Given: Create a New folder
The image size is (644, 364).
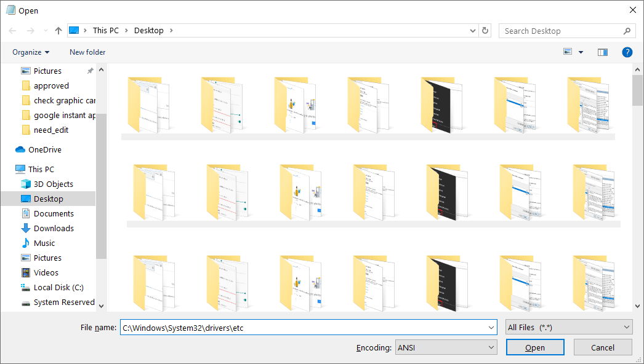Looking at the screenshot, I should click(x=87, y=52).
